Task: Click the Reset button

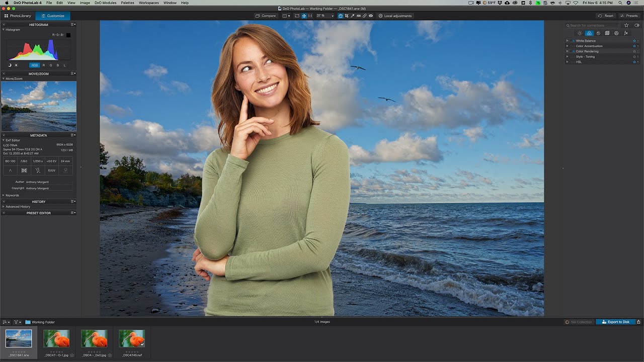Action: pos(606,16)
